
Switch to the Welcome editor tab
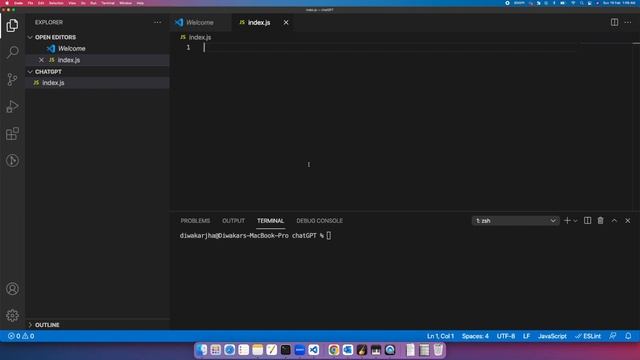(x=200, y=22)
